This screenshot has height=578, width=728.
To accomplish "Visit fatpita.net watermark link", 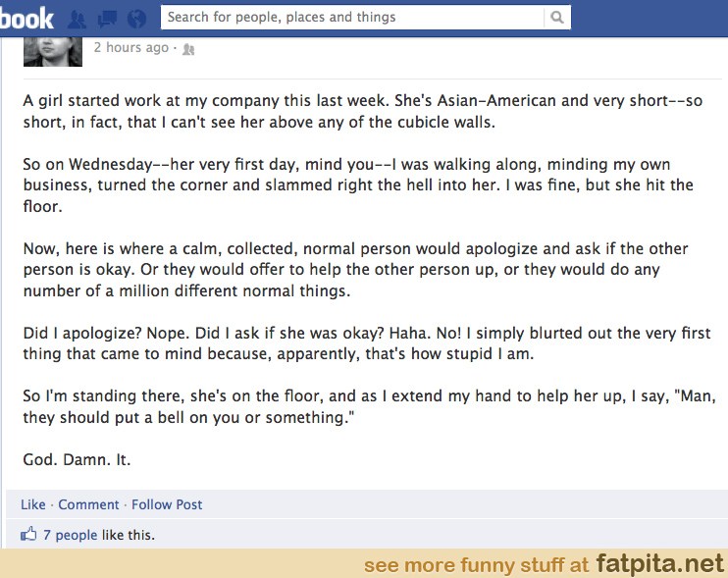I will click(658, 563).
